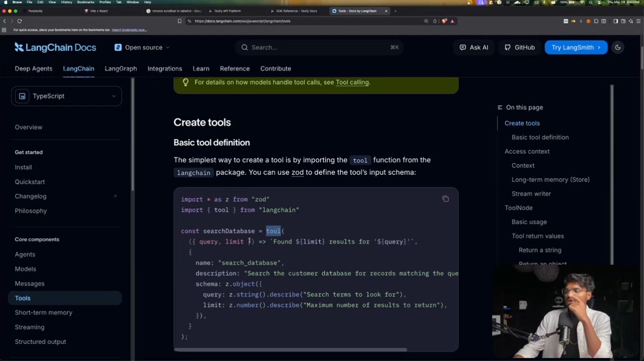This screenshot has height=361, width=644.
Task: Open Overview in sidebar
Action: [28, 127]
